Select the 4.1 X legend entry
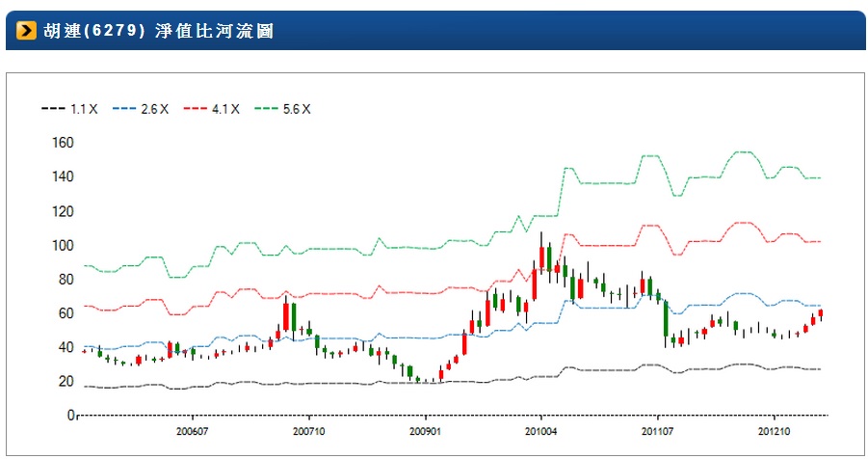868x459 pixels. tap(212, 109)
